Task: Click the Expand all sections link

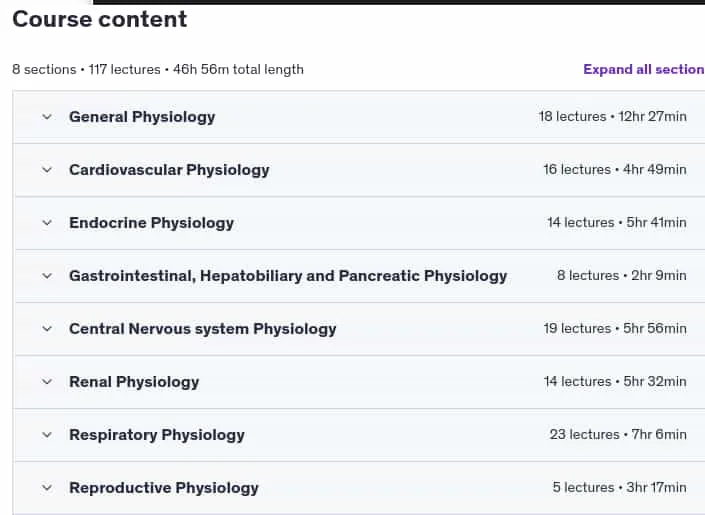Action: (x=644, y=69)
